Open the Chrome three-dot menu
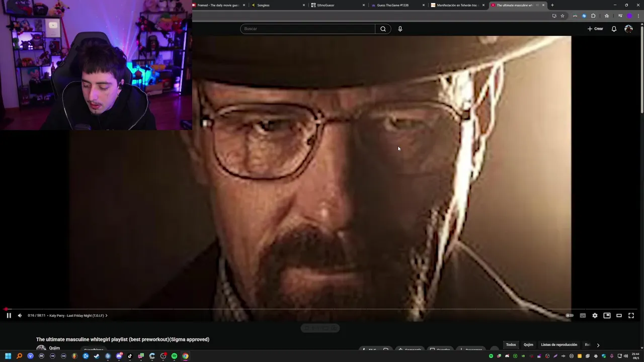644x362 pixels. click(x=638, y=16)
